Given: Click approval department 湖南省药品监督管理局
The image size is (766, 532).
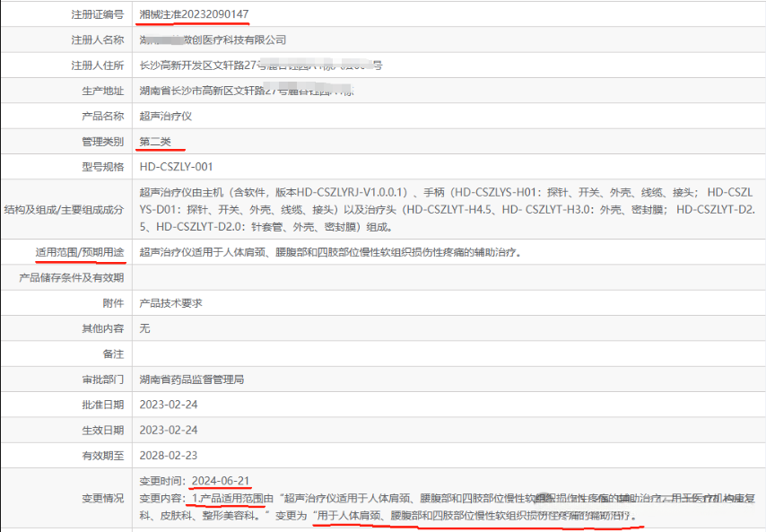Looking at the screenshot, I should pos(192,379).
